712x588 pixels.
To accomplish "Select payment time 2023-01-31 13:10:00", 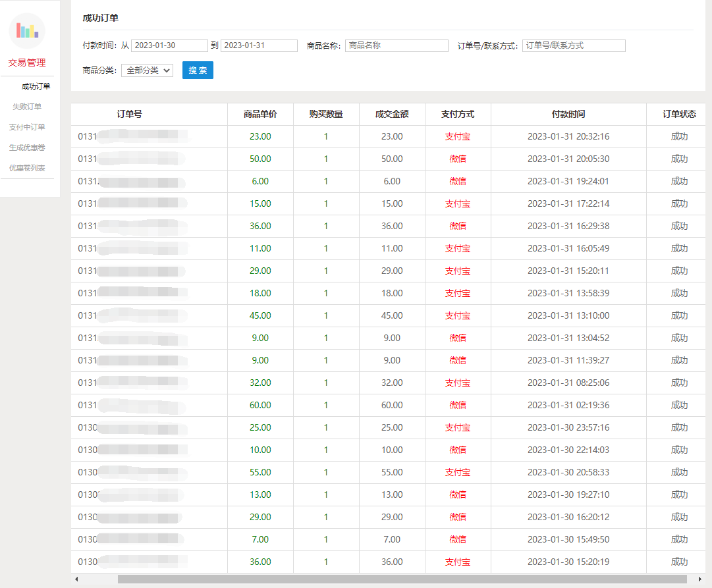I will pyautogui.click(x=568, y=315).
